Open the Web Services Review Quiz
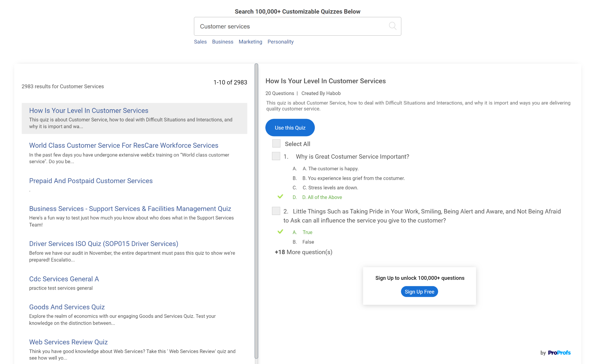595x364 pixels. [68, 342]
